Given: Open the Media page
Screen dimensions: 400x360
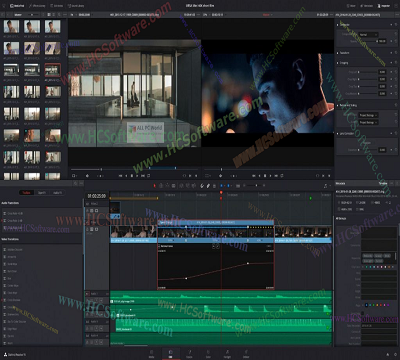Looking at the screenshot, I should (151, 354).
